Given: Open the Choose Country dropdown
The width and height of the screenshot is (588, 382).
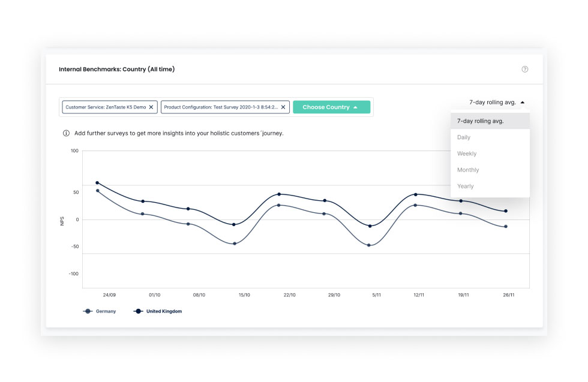Looking at the screenshot, I should point(331,107).
